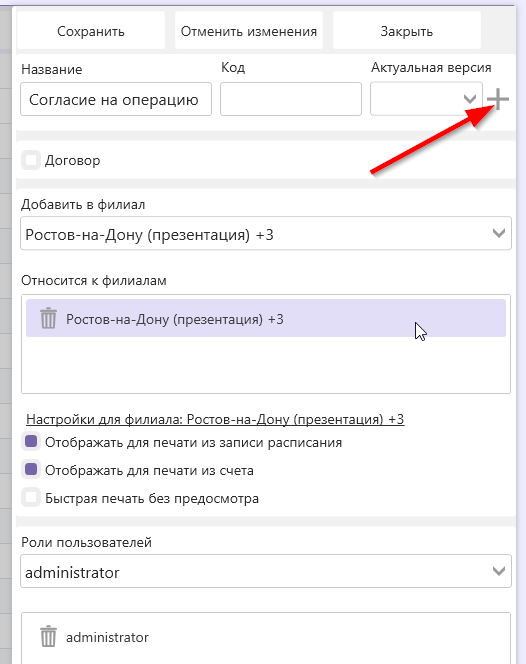Viewport: 526px width, 664px height.
Task: Open the Актуальная версия dropdown
Action: point(426,99)
